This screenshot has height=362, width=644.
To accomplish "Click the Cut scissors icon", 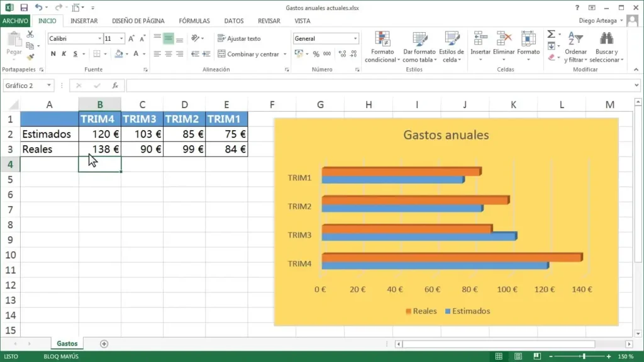I will pos(30,35).
